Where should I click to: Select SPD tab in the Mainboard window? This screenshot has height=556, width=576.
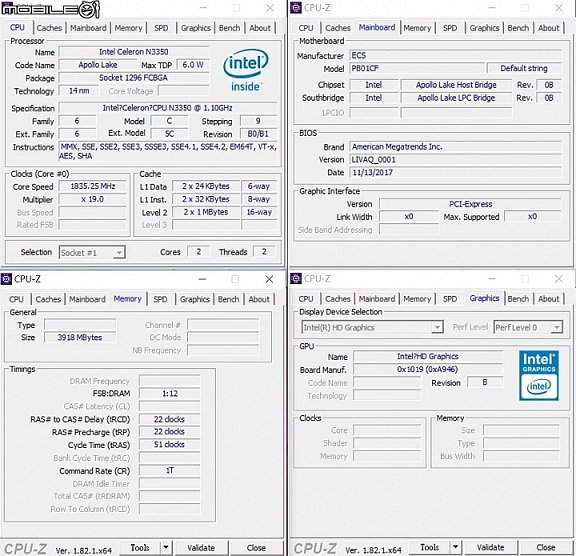point(450,28)
